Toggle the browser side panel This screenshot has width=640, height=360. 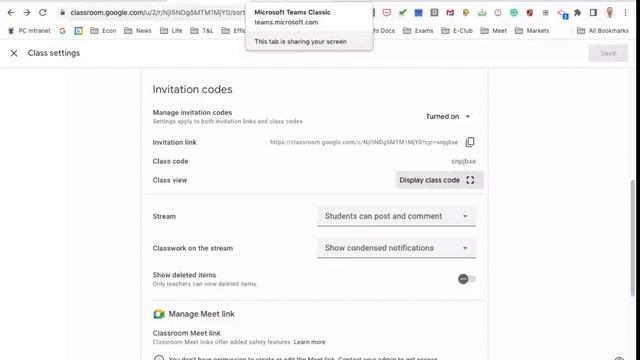(x=593, y=13)
